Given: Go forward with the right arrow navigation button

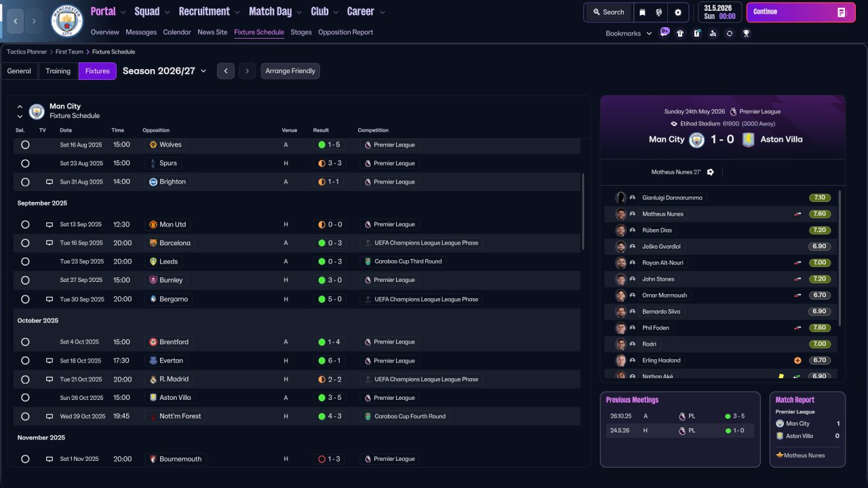Looking at the screenshot, I should pos(34,21).
